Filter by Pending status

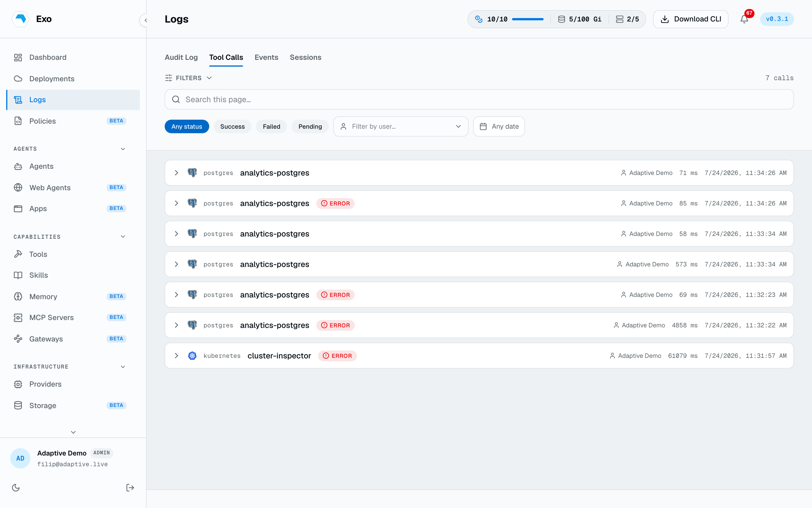(x=310, y=127)
